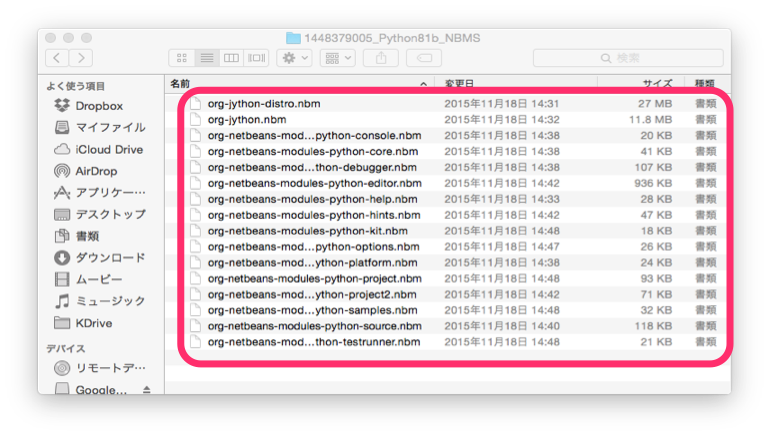Click the Share toolbar button
Screen dimensions: 769x437
click(381, 58)
